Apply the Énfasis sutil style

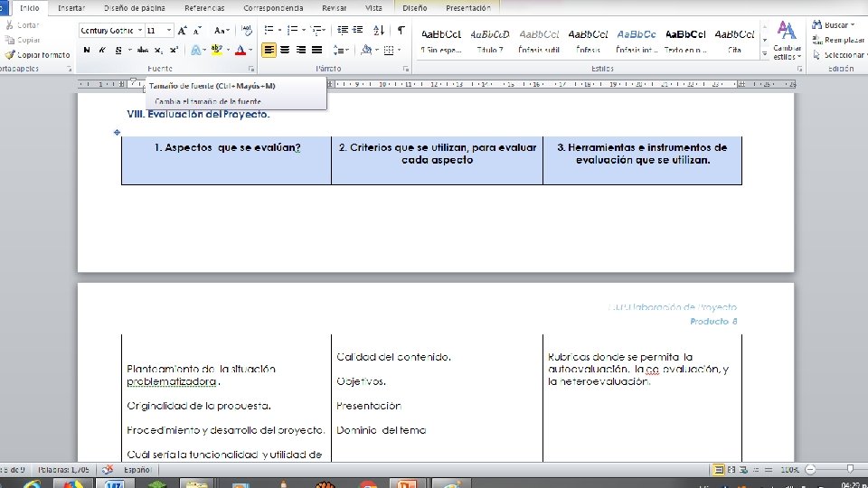539,41
